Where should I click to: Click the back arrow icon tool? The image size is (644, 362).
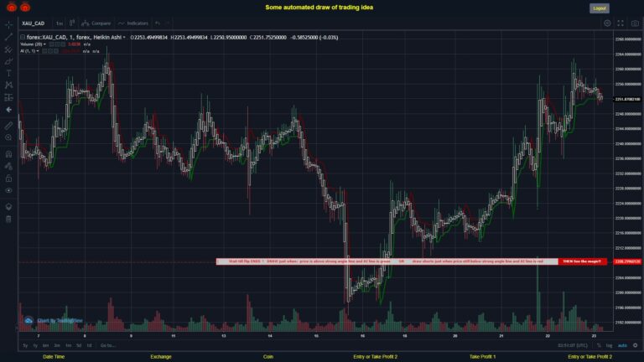click(x=8, y=110)
